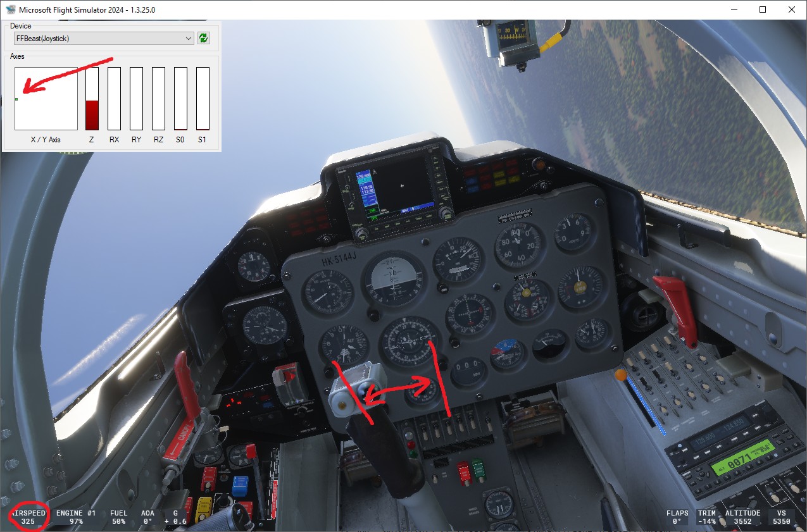Click the RZ axis bar

click(x=158, y=99)
